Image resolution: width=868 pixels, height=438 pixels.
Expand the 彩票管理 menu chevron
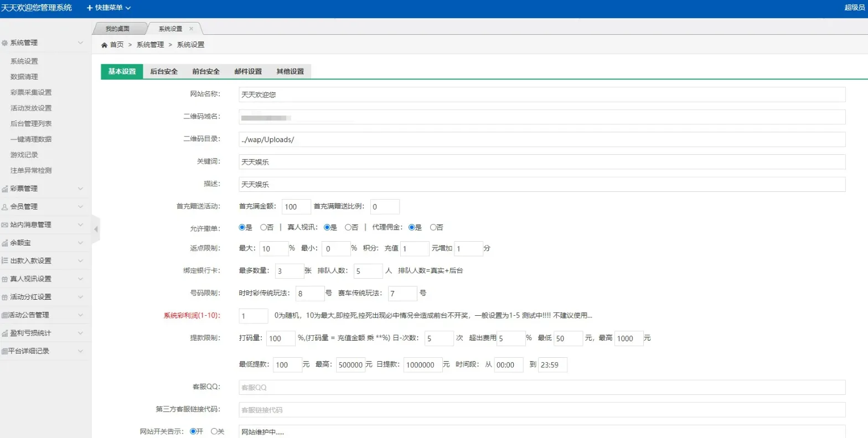80,189
